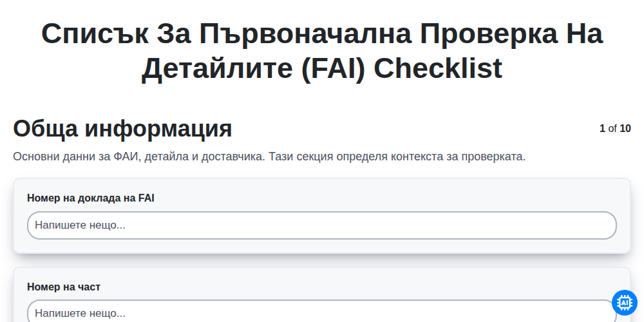The height and width of the screenshot is (322, 644).
Task: Click the section description about ФАИ data
Action: click(269, 157)
